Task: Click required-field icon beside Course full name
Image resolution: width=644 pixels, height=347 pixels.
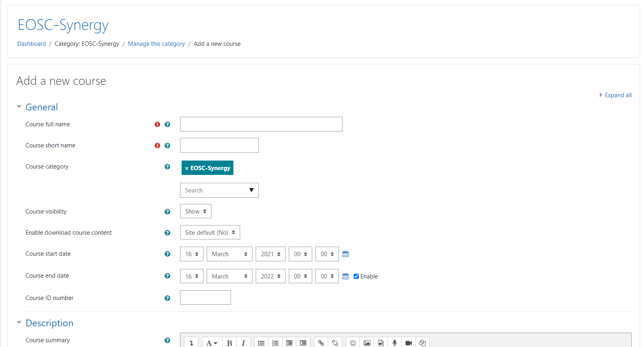Action: [x=157, y=124]
